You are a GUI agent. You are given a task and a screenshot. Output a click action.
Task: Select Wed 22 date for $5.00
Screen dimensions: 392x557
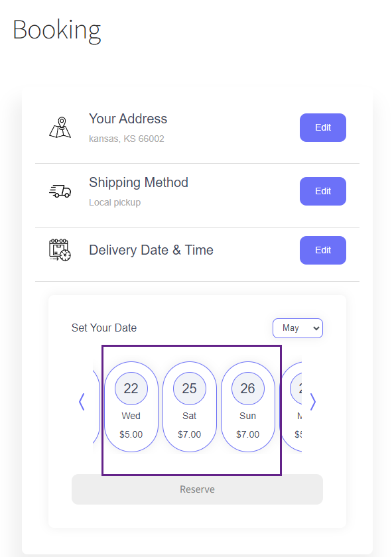(x=131, y=406)
